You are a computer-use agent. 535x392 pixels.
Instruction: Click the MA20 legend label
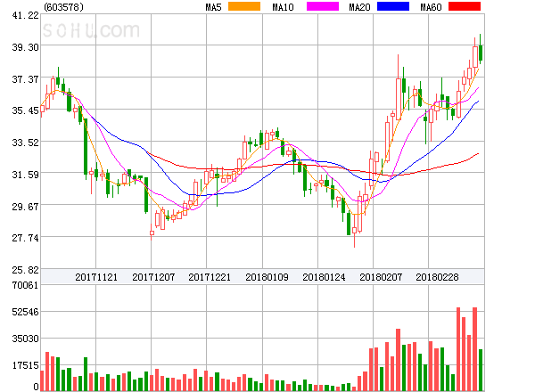(x=359, y=7)
